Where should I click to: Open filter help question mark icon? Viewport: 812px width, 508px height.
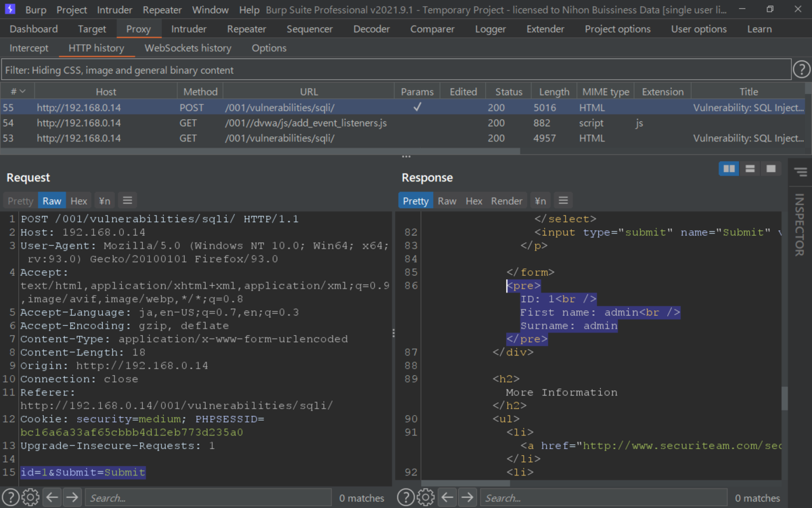point(801,69)
